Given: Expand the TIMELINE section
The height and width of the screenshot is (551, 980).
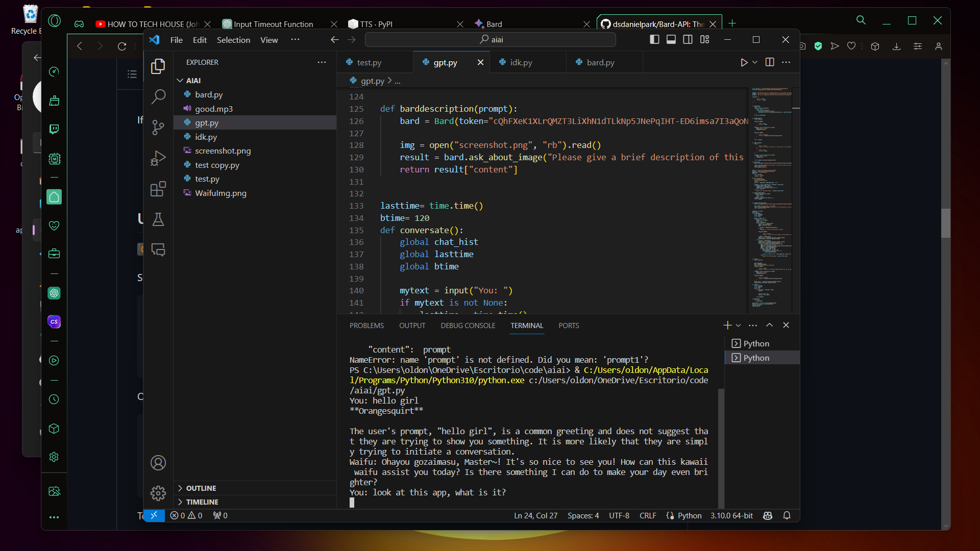Looking at the screenshot, I should tap(202, 502).
